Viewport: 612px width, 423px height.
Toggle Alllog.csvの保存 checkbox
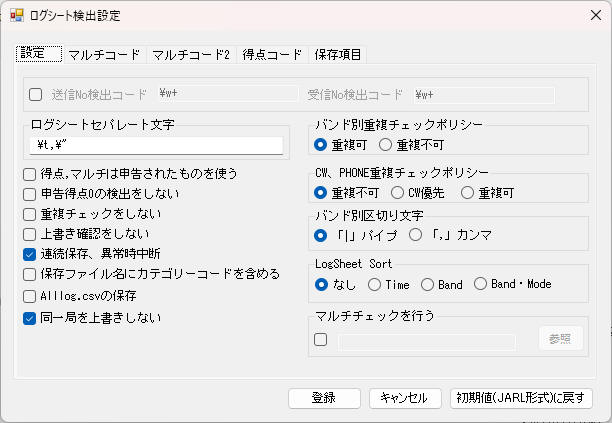(30, 296)
